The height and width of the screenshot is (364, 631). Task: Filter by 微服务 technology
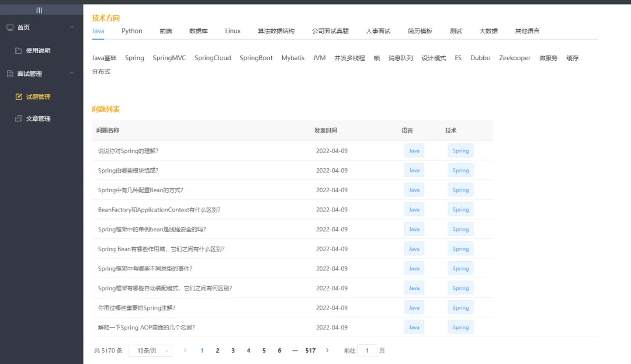click(x=548, y=58)
